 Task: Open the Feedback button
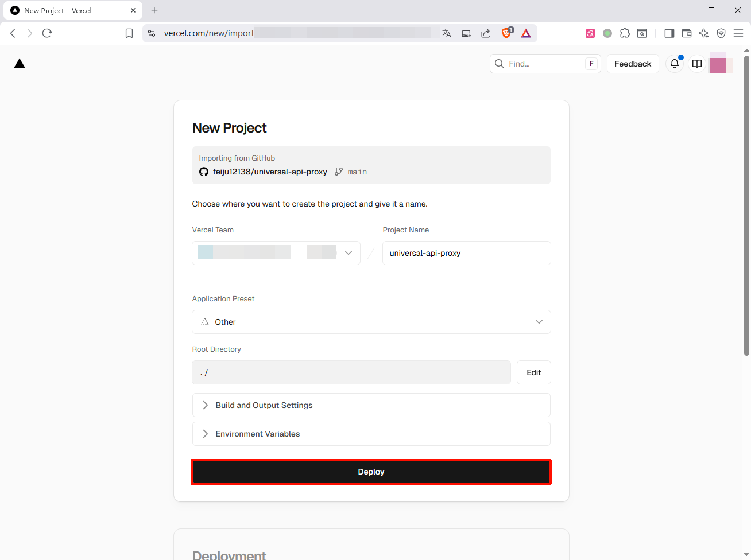pos(633,64)
